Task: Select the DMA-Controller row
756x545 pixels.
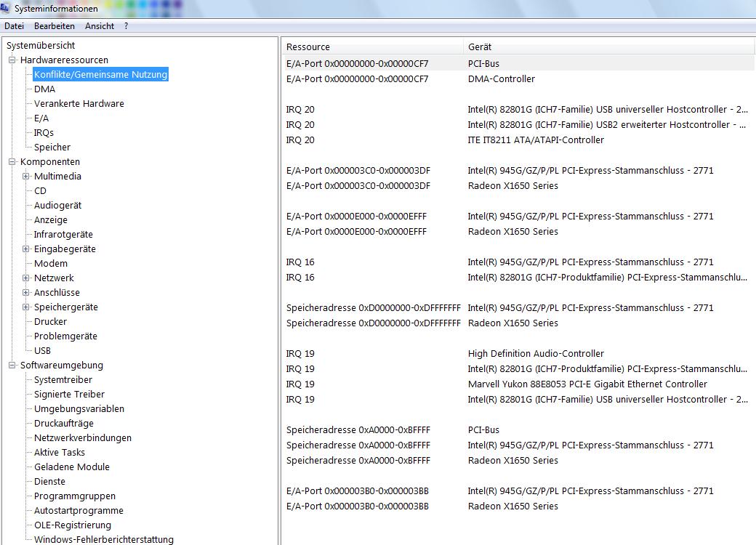Action: pyautogui.click(x=518, y=78)
